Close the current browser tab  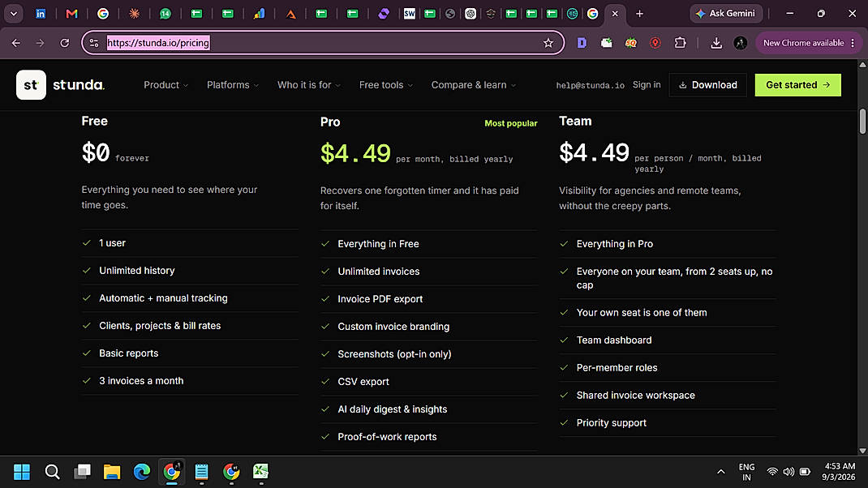(614, 14)
